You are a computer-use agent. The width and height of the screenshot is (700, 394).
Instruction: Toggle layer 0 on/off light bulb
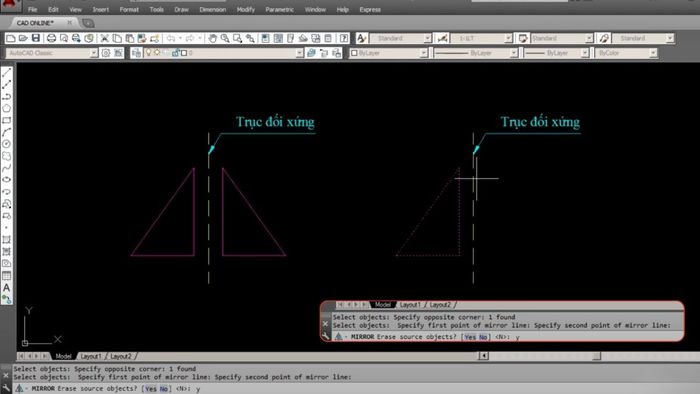pyautogui.click(x=149, y=53)
